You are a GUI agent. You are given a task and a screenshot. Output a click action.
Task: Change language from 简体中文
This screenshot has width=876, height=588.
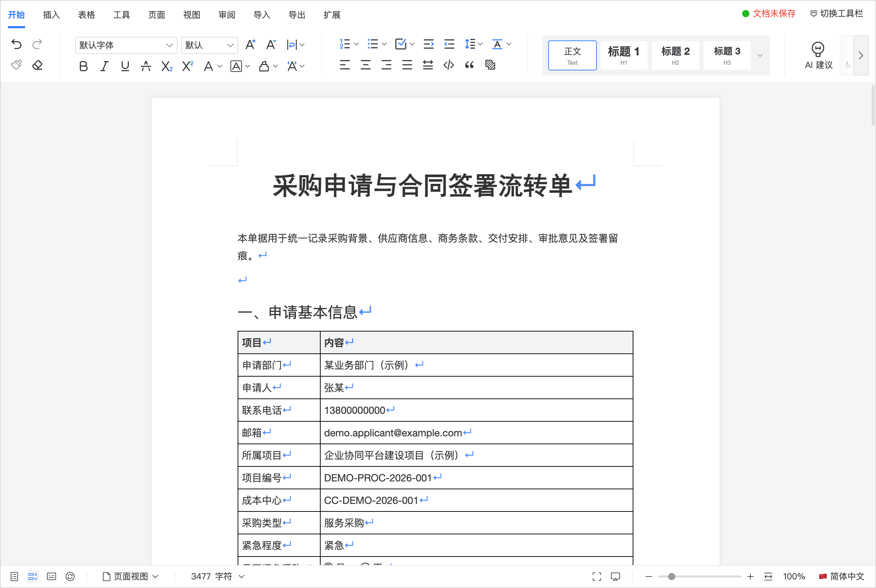coord(842,576)
